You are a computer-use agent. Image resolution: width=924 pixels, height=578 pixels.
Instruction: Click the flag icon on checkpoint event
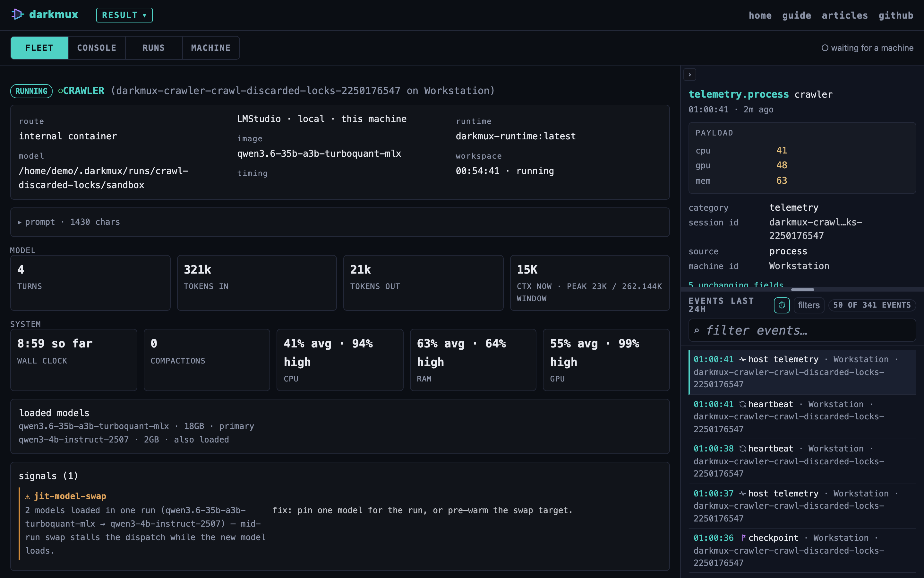click(x=743, y=538)
